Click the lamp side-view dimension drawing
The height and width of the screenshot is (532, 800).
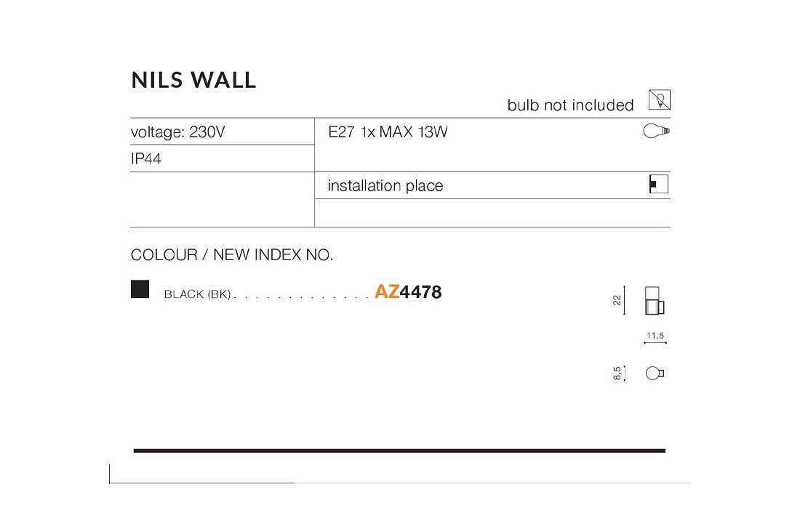coord(655,300)
